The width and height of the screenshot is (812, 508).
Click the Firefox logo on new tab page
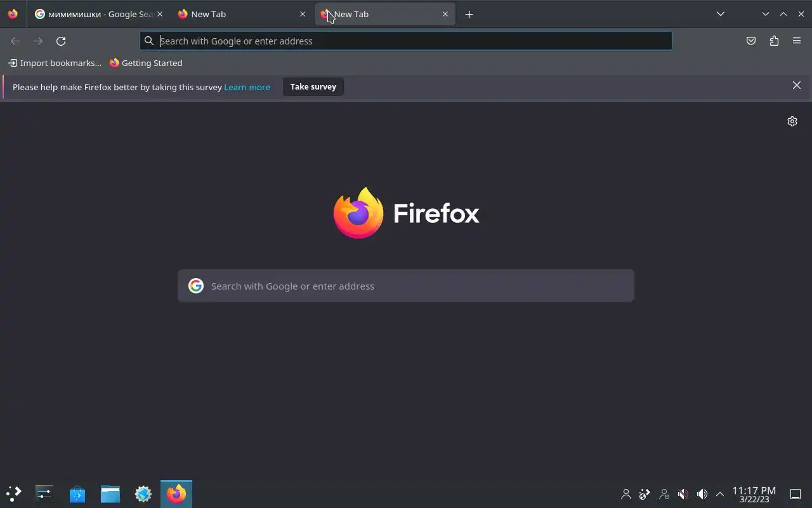(406, 213)
